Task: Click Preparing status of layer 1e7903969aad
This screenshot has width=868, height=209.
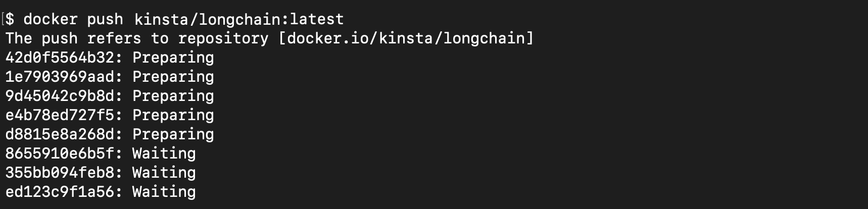Action: pyautogui.click(x=173, y=77)
